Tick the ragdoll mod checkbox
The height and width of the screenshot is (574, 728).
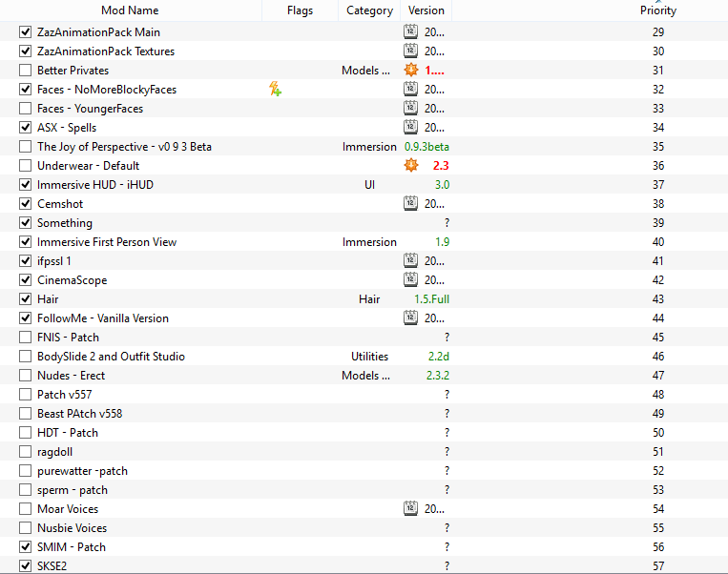(25, 452)
